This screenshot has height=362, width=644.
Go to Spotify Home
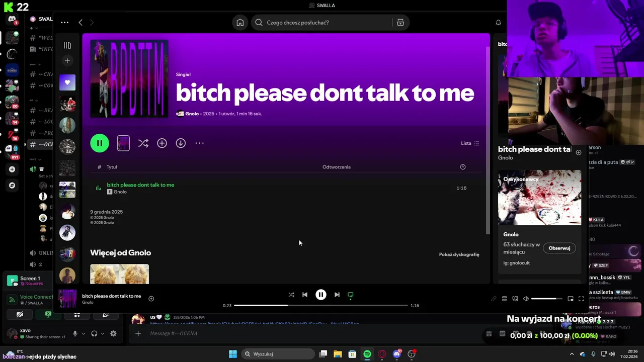tap(240, 23)
